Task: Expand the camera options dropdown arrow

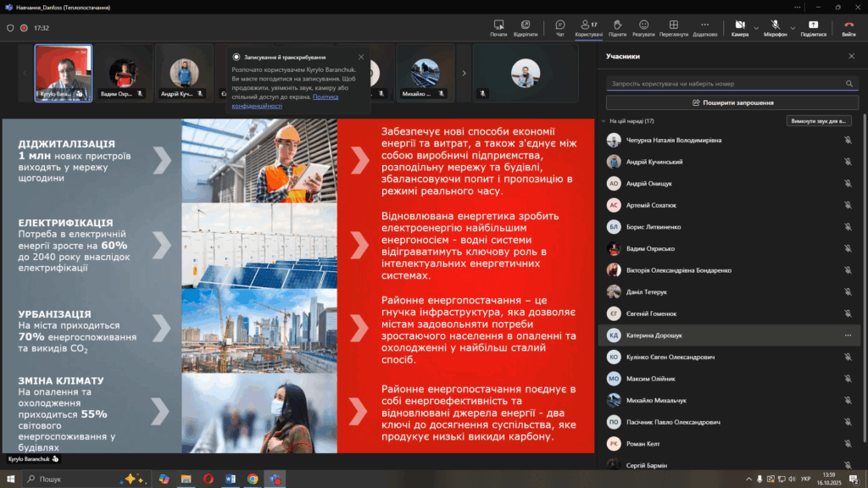Action: [756, 27]
